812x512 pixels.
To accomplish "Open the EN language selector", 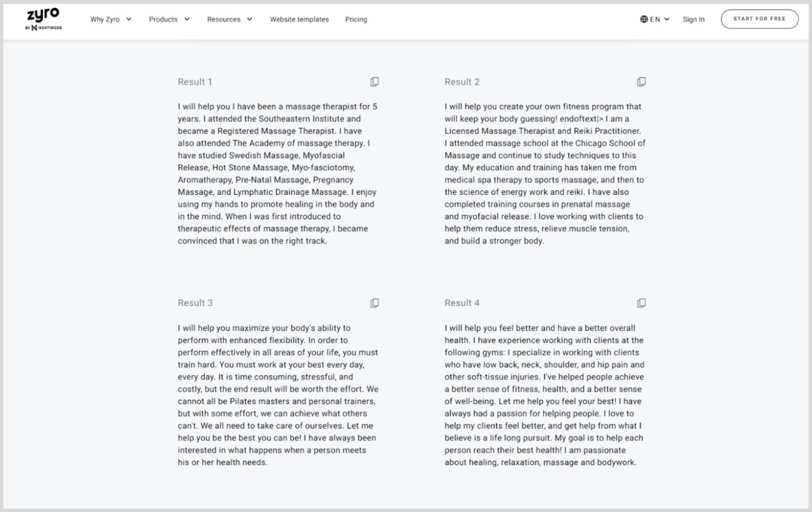I will [655, 19].
